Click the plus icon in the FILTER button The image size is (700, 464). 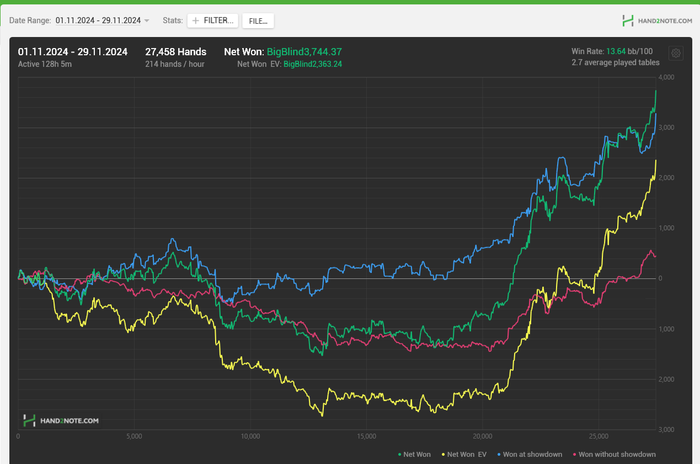[x=195, y=21]
